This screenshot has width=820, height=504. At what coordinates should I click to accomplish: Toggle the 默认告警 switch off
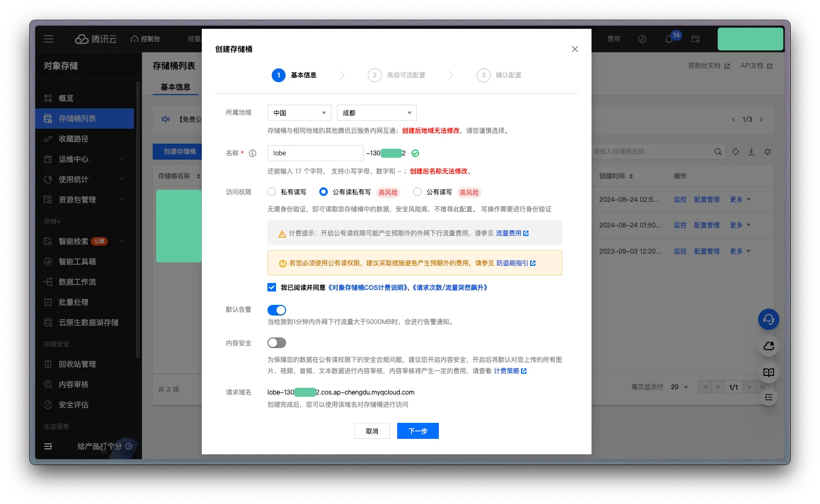pos(277,310)
